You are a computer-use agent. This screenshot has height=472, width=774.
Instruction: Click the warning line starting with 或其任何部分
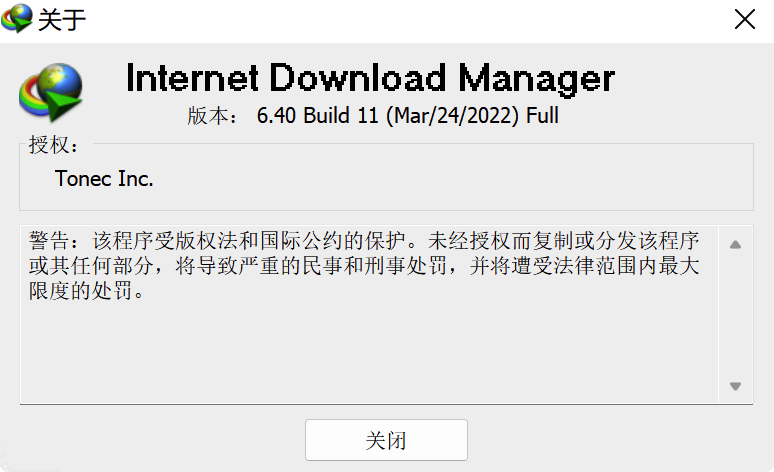tap(364, 266)
